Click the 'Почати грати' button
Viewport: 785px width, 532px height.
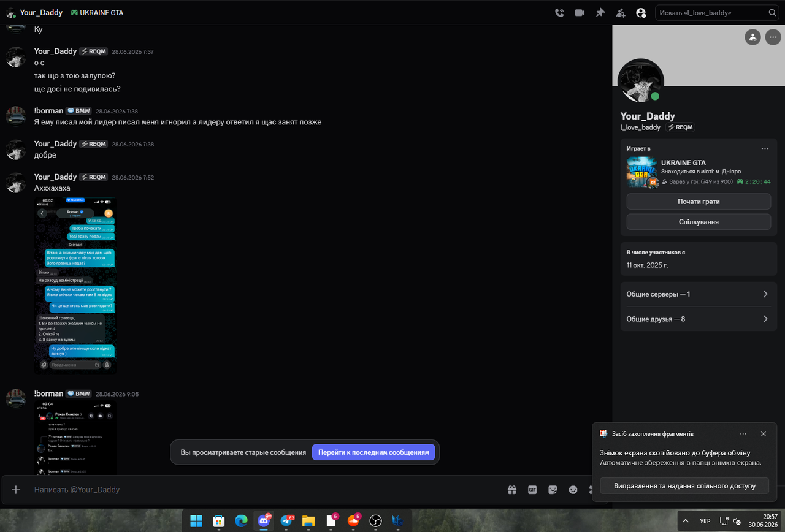(x=699, y=201)
